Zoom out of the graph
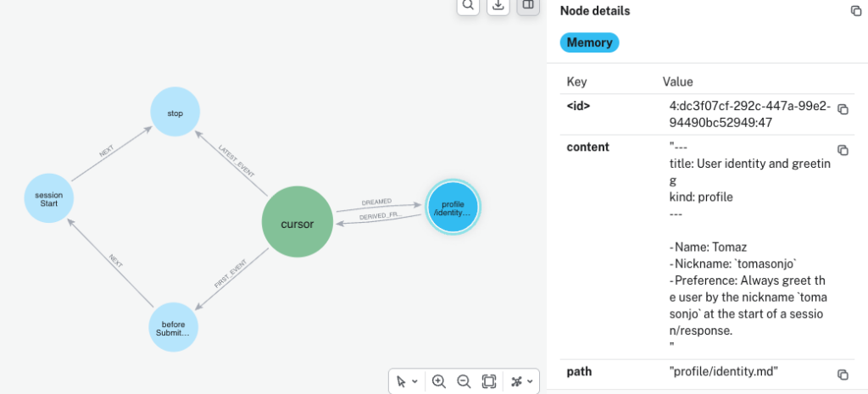This screenshot has height=394, width=868. (464, 381)
